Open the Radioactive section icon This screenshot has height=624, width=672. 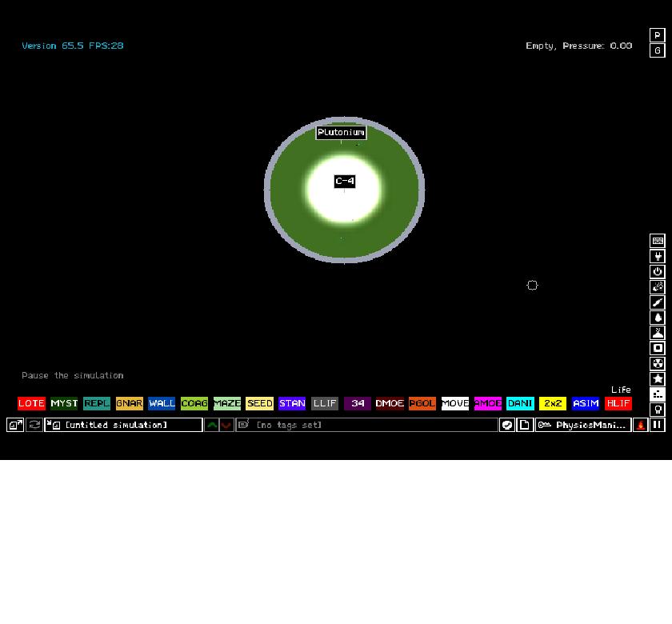point(658,363)
